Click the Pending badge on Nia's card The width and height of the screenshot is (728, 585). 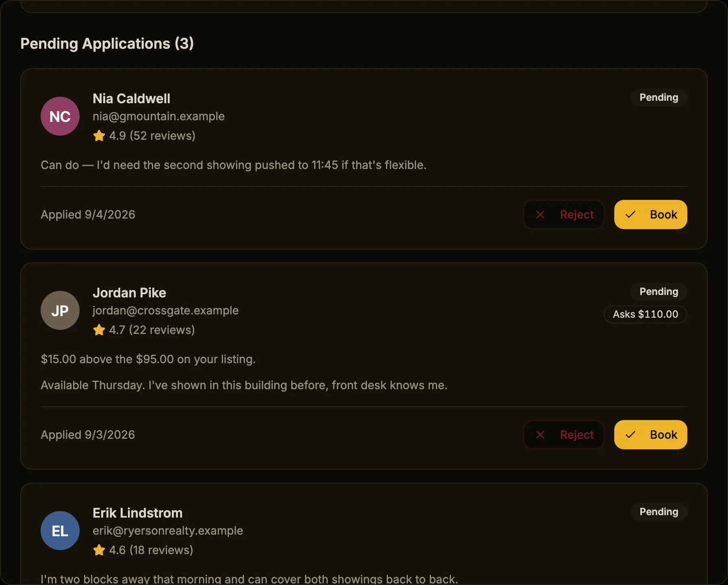659,97
